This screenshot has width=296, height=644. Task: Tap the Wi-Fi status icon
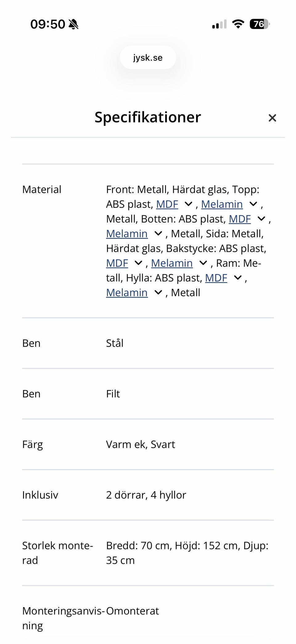coord(238,24)
